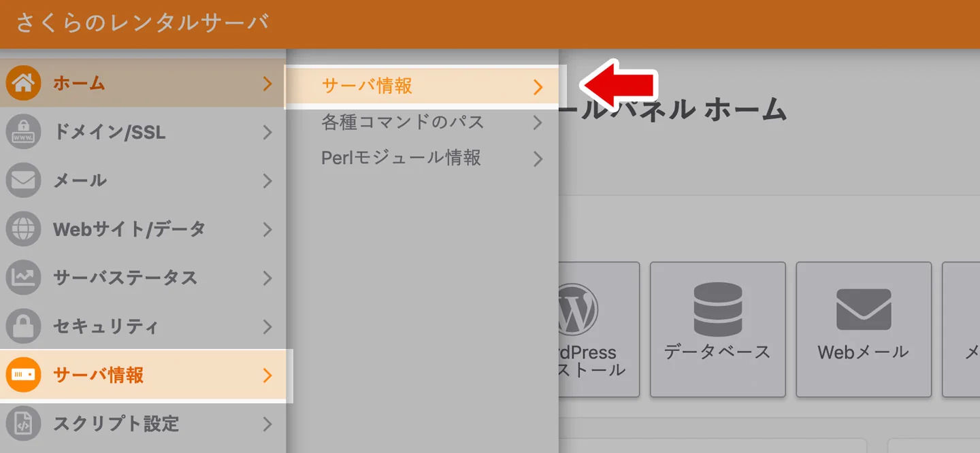Open スクリプト設定 menu item
The width and height of the screenshot is (980, 453).
(x=143, y=424)
